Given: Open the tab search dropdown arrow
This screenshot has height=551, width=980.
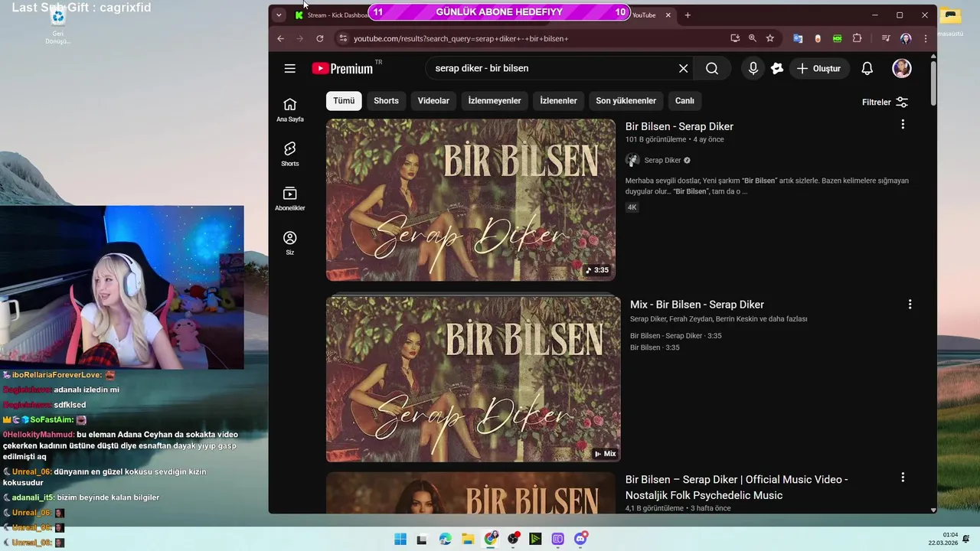Looking at the screenshot, I should [279, 15].
